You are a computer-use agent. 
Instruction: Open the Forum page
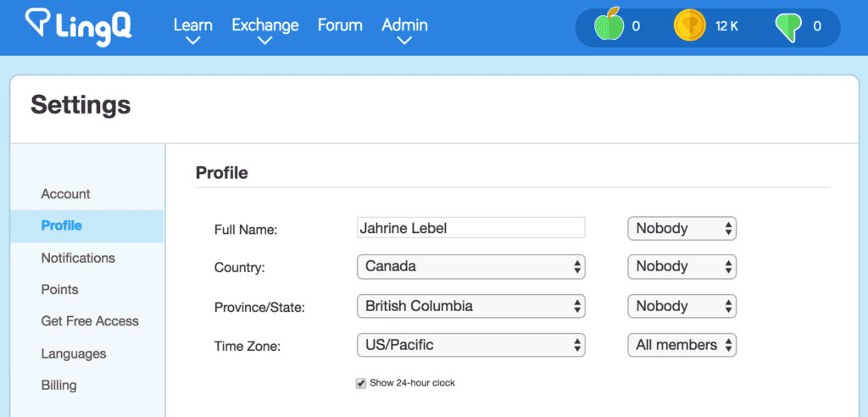340,25
